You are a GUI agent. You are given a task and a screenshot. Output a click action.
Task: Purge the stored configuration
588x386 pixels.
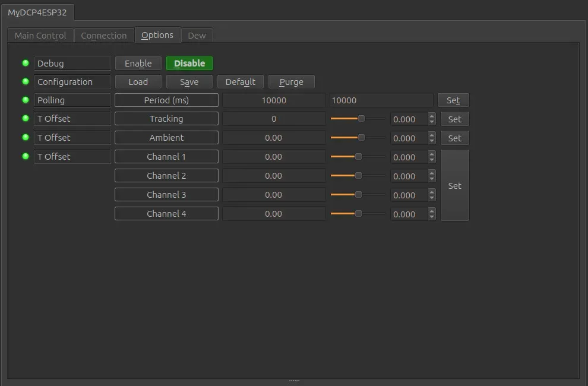(x=292, y=82)
